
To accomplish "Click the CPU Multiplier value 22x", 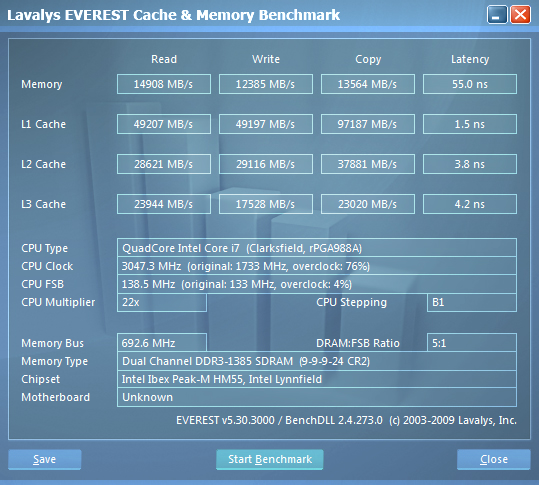I will [162, 302].
